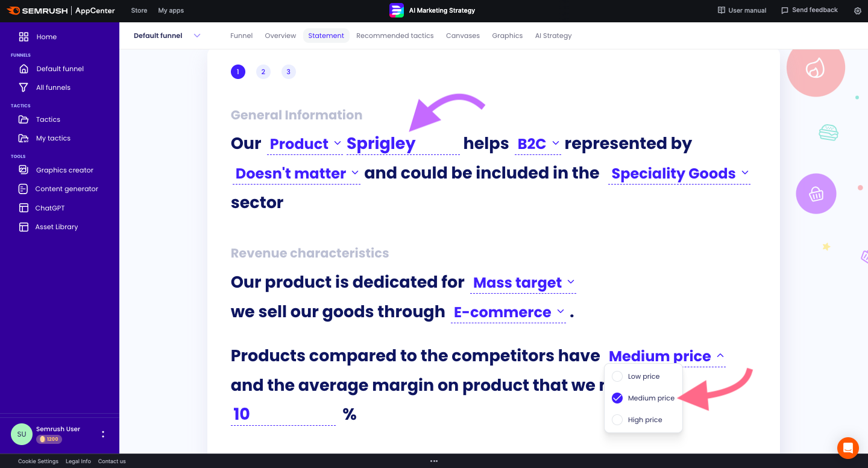Go to the AI Strategy tab
Screen dimensions: 868x468
point(553,36)
